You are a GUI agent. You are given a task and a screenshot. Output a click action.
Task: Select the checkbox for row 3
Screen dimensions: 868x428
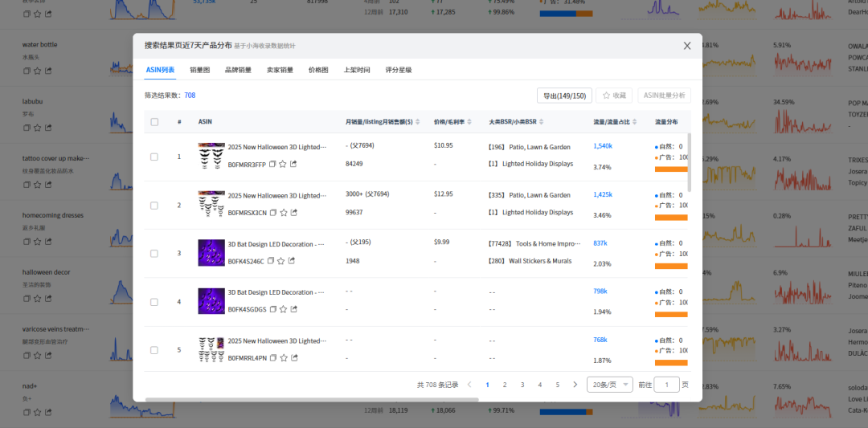(x=154, y=253)
